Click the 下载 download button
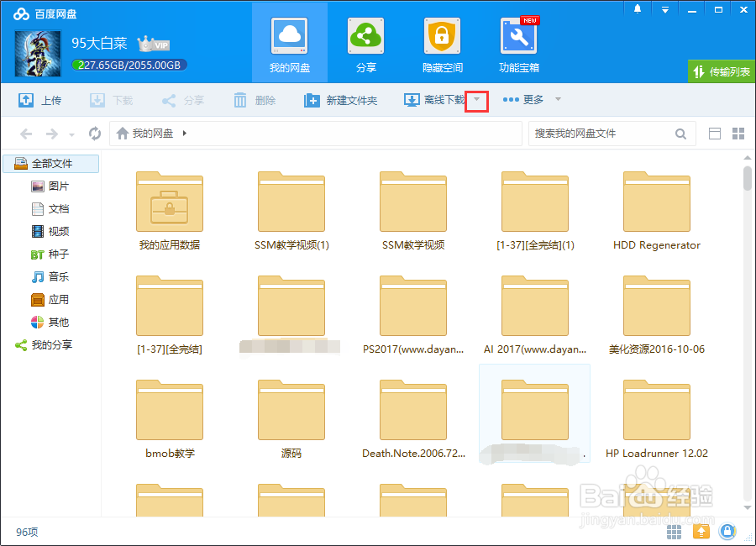Viewport: 756px width, 546px height. click(112, 100)
